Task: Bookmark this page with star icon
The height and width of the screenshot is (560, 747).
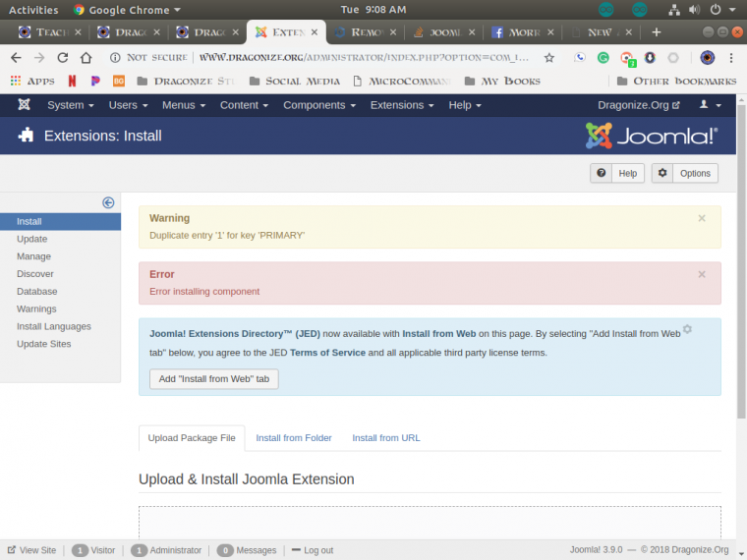Action: pos(549,58)
